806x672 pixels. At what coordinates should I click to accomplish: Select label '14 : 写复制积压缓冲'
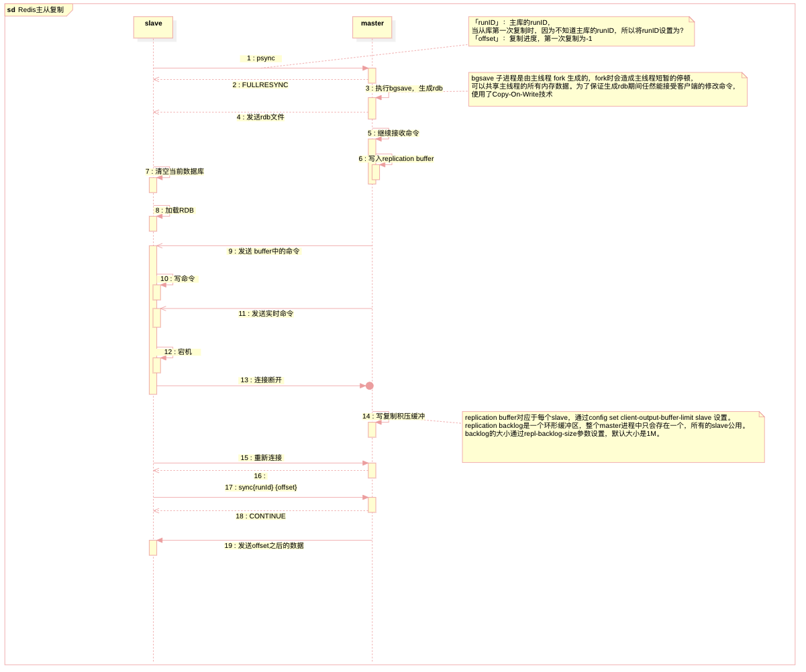coord(393,416)
